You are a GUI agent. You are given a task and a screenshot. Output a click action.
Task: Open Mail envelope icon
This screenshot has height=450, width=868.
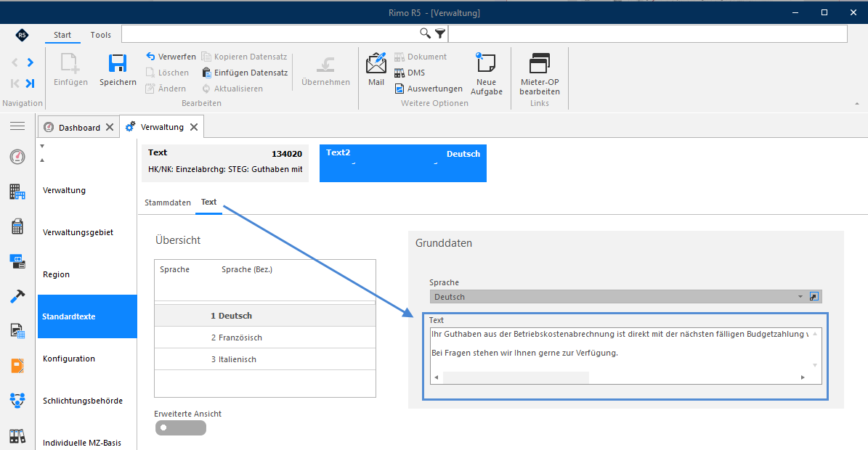tap(376, 63)
